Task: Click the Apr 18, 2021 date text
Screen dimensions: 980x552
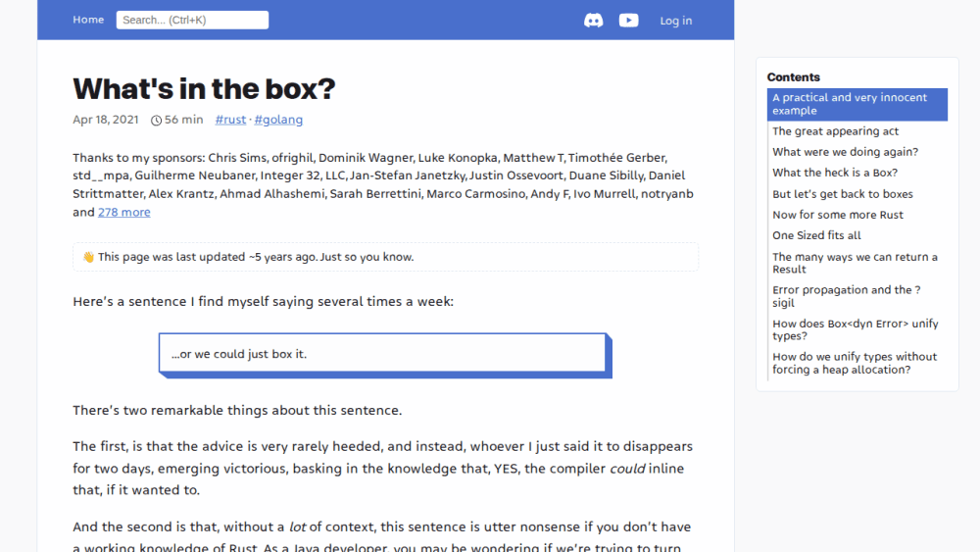Action: 106,120
